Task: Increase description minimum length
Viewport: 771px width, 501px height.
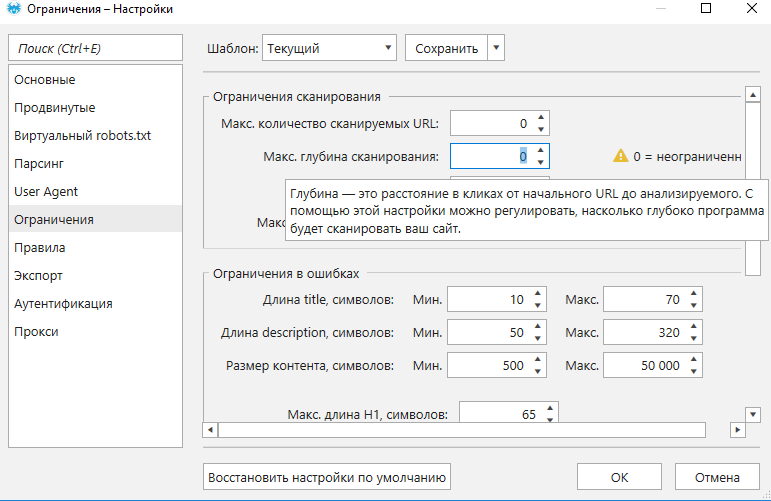Action: point(538,326)
